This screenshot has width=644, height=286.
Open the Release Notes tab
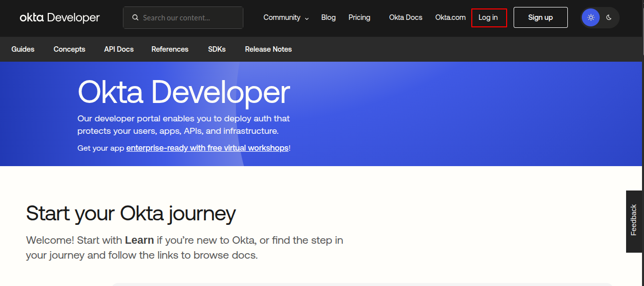(x=268, y=49)
